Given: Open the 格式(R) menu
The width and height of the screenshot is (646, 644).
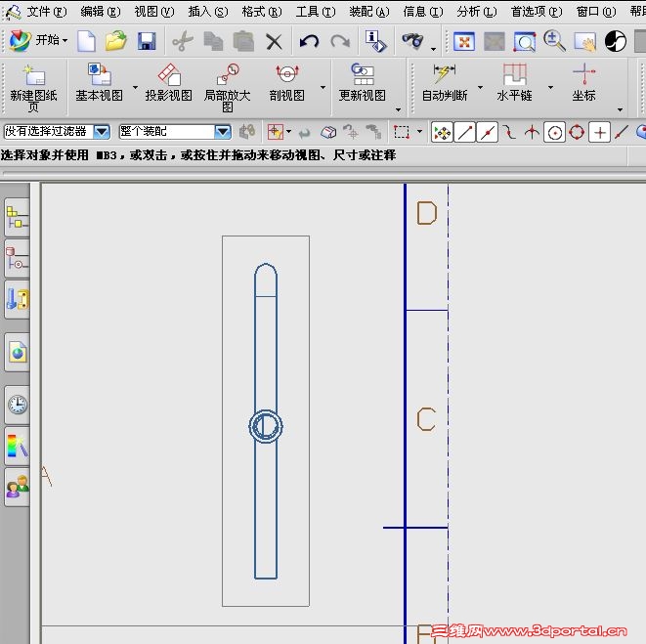Looking at the screenshot, I should (262, 12).
